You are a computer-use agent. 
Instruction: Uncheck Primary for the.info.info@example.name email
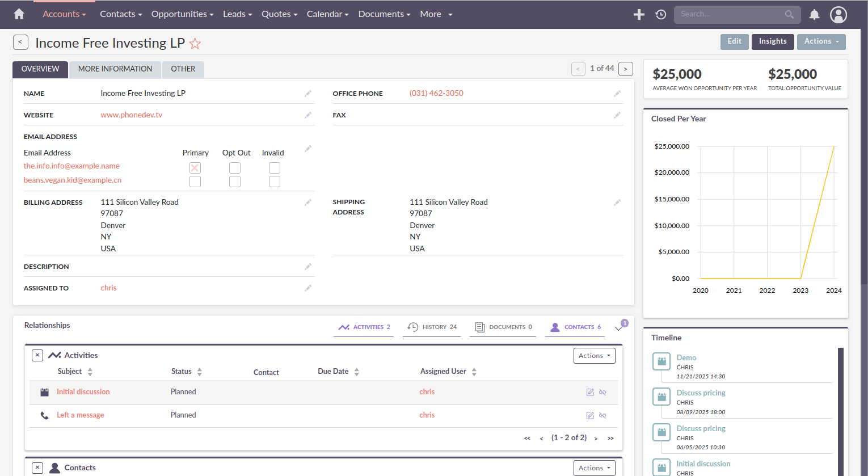tap(195, 167)
